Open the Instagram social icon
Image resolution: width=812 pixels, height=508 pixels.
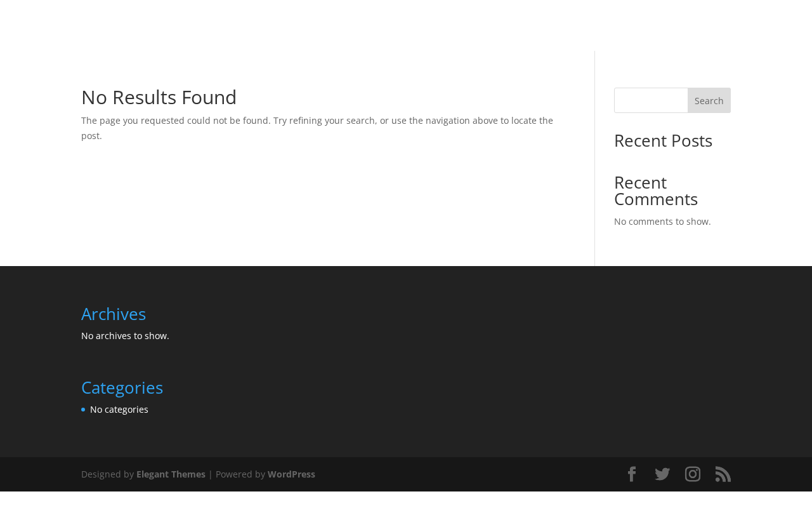[693, 474]
